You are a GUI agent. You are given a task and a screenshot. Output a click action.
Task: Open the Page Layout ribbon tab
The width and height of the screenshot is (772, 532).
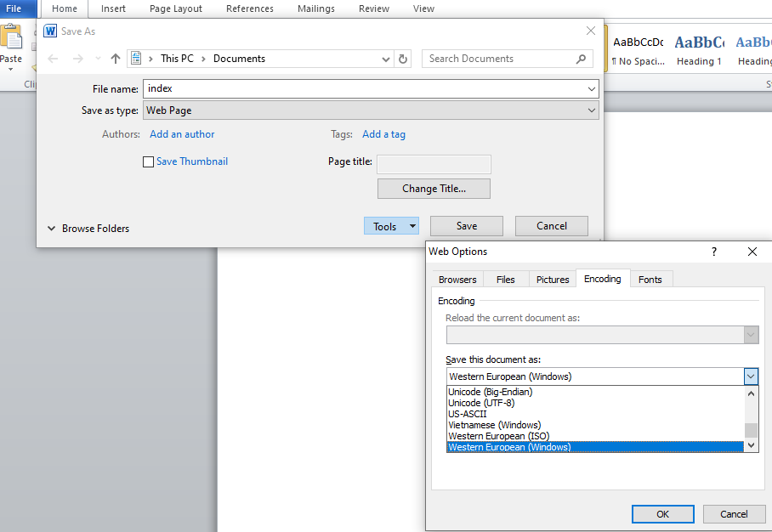pyautogui.click(x=176, y=8)
